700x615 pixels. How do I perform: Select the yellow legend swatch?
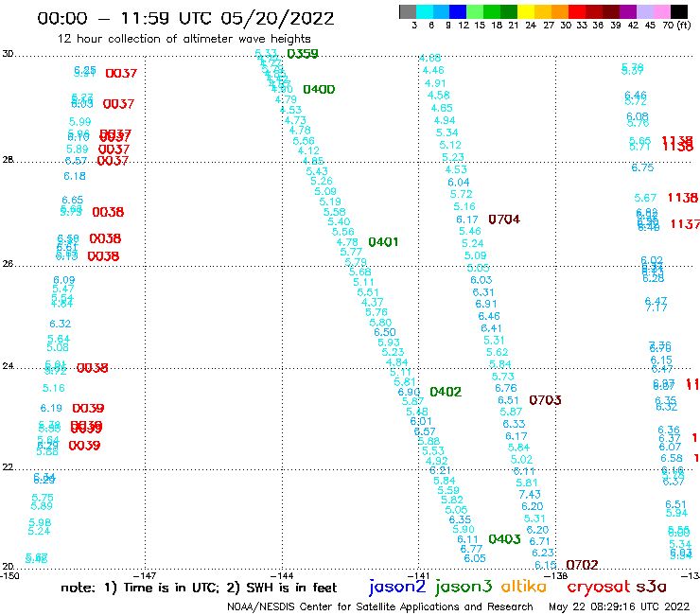pyautogui.click(x=525, y=11)
